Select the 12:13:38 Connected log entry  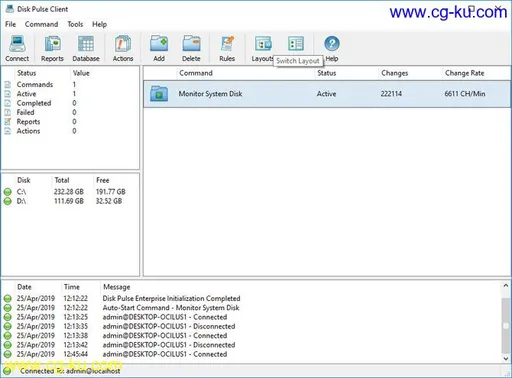pos(165,336)
